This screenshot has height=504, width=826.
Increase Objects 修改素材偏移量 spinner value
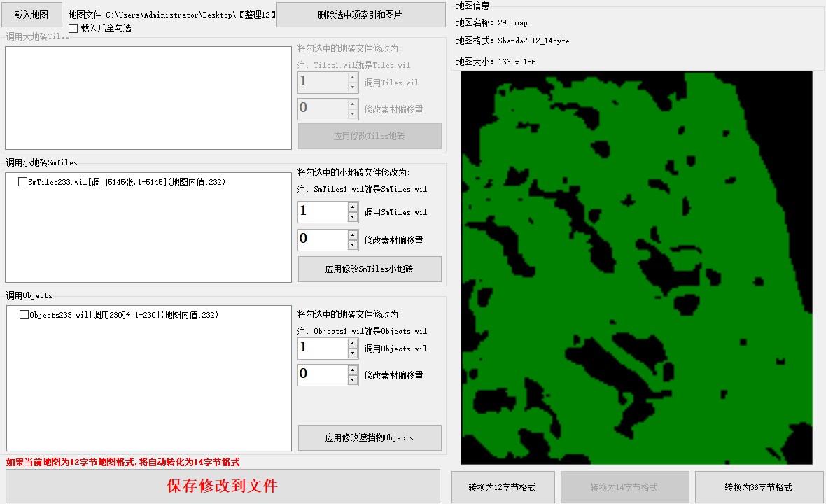click(353, 370)
